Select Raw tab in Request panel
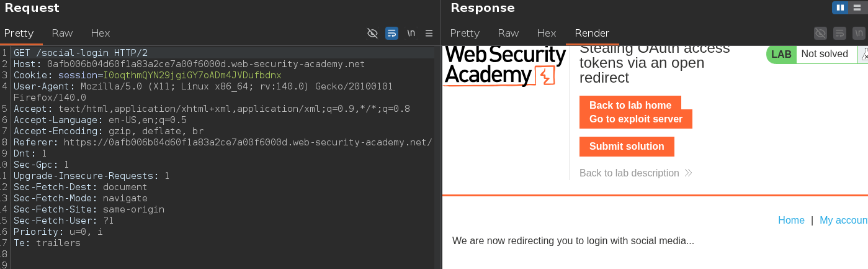This screenshot has width=868, height=269. 62,33
